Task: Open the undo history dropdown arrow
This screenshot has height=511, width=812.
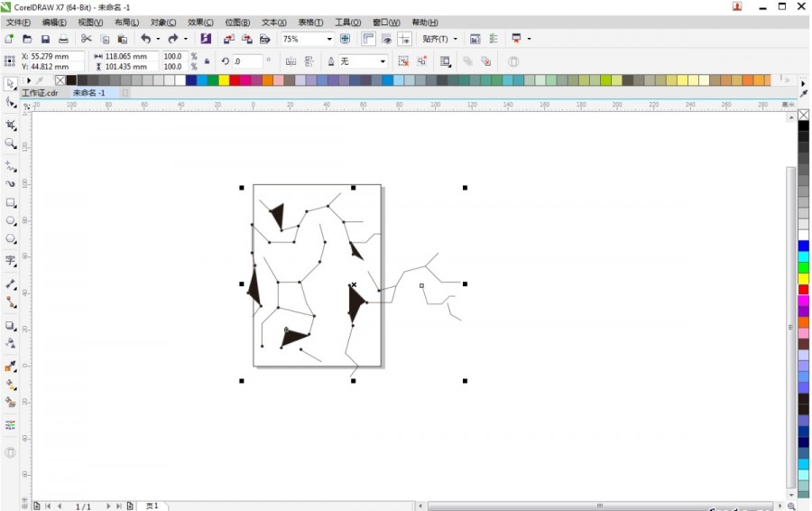Action: pyautogui.click(x=158, y=39)
